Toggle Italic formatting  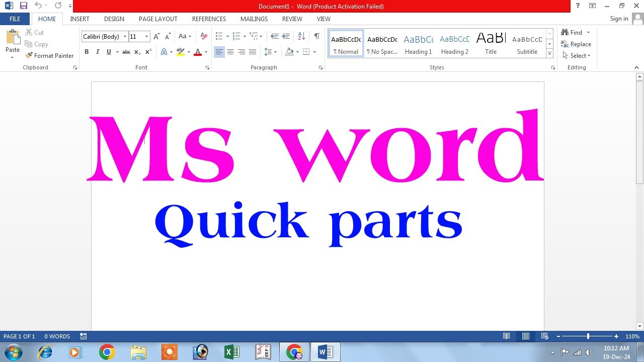[98, 52]
